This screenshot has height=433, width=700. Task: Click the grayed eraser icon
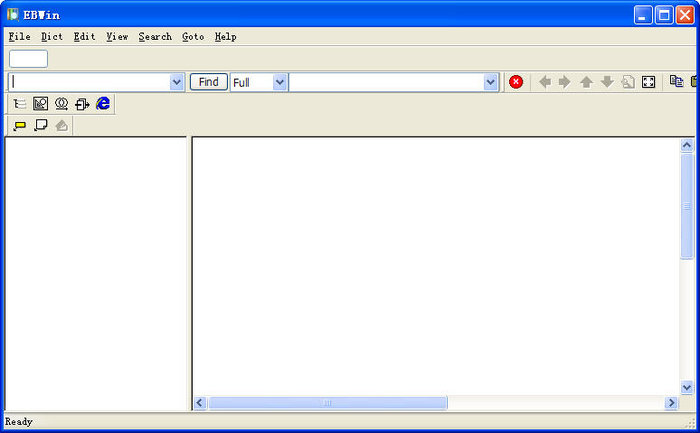tap(62, 125)
